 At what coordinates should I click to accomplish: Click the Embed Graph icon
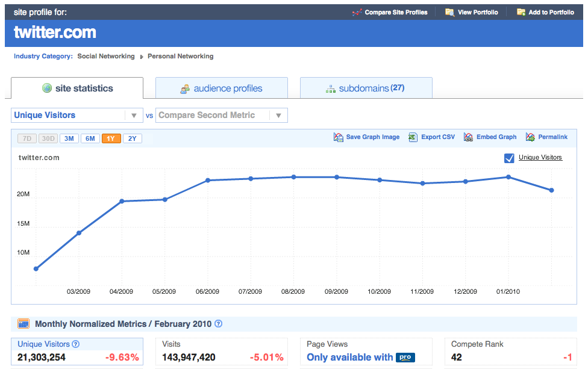point(468,137)
